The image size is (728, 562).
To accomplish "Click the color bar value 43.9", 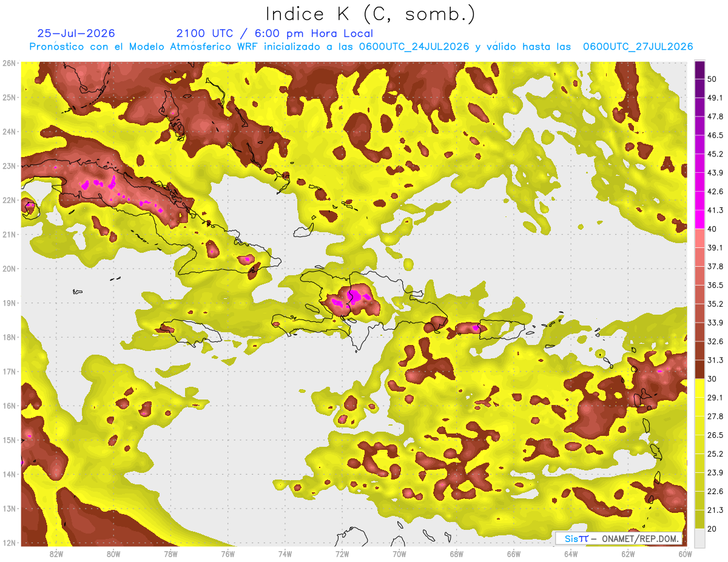I will pyautogui.click(x=715, y=173).
